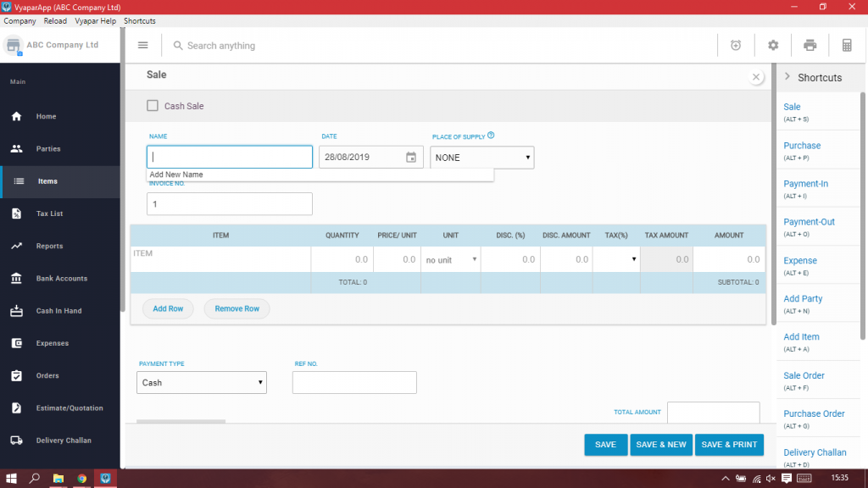Click the Shortcuts menu item

coord(139,20)
